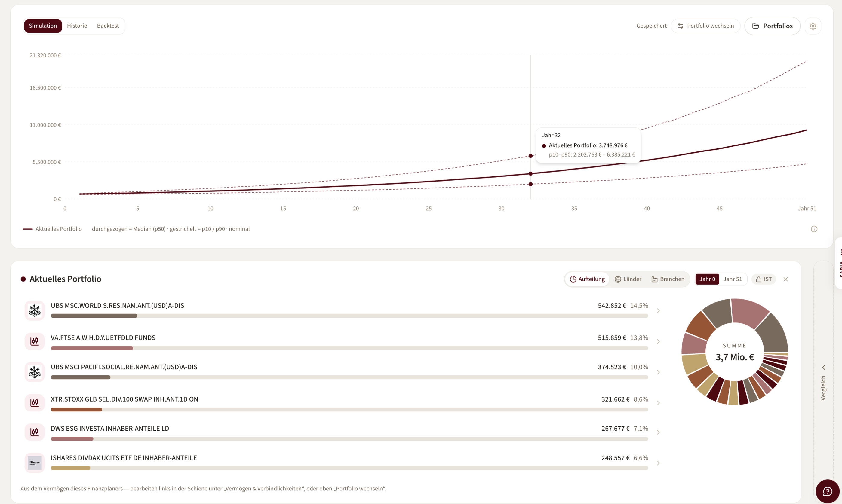Open the Portfolios button

coord(772,26)
